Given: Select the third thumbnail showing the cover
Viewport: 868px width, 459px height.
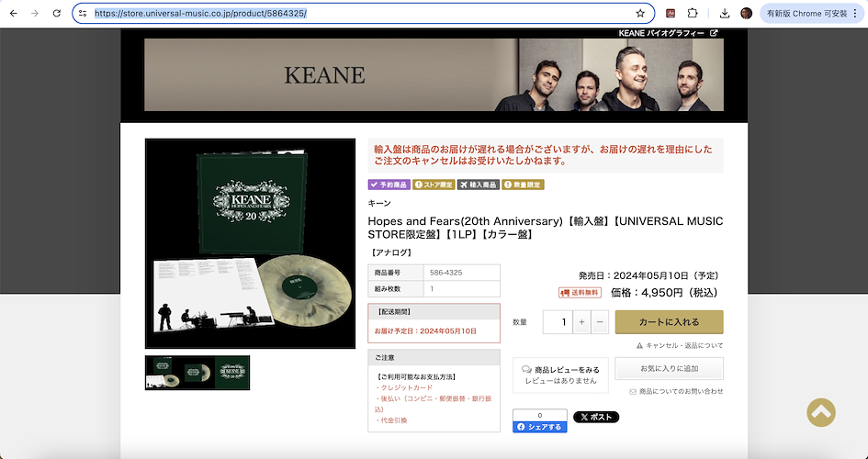Looking at the screenshot, I should coord(232,373).
